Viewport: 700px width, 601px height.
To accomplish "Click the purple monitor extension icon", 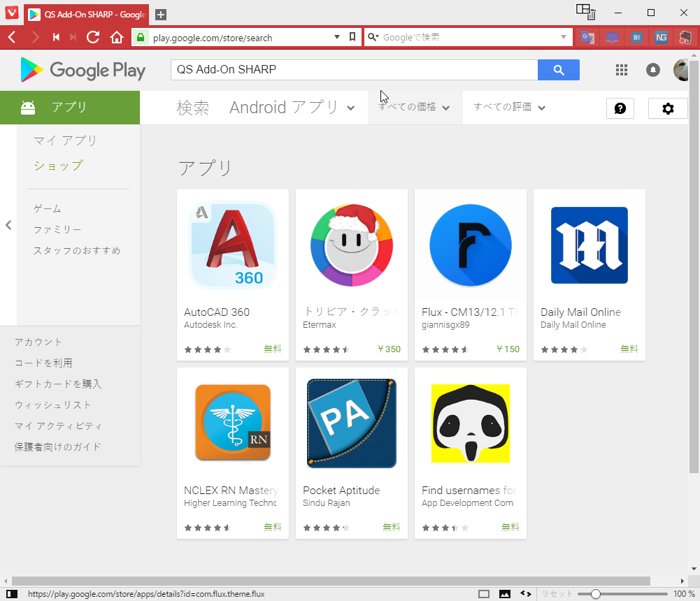I will [612, 38].
